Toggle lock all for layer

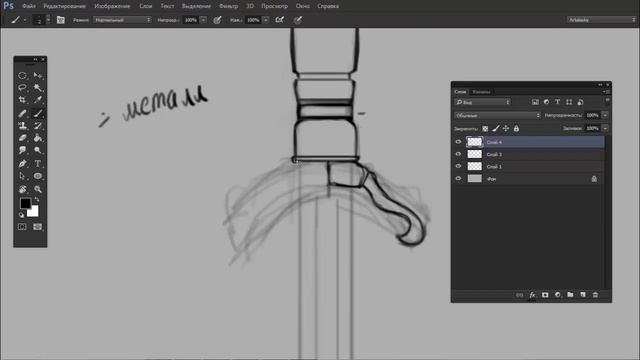tap(516, 129)
